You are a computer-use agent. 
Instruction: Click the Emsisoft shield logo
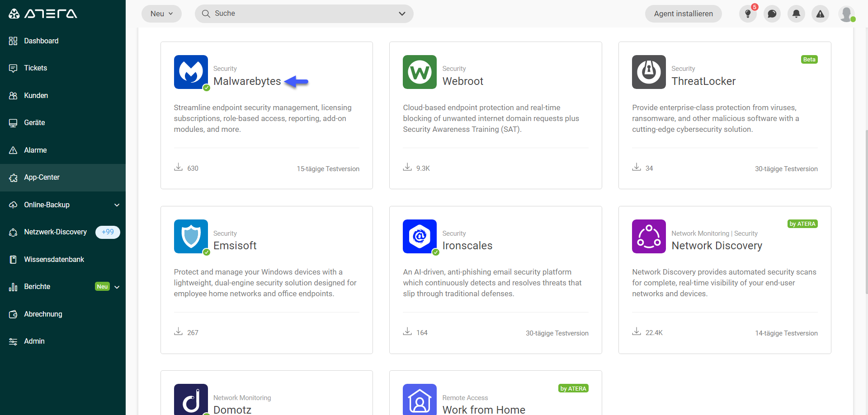[x=191, y=236]
